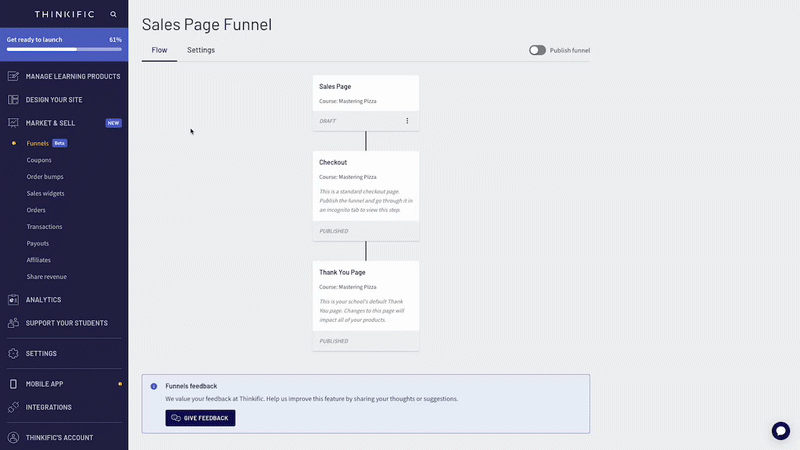
Task: Toggle the Publish funnel switch
Action: point(537,50)
